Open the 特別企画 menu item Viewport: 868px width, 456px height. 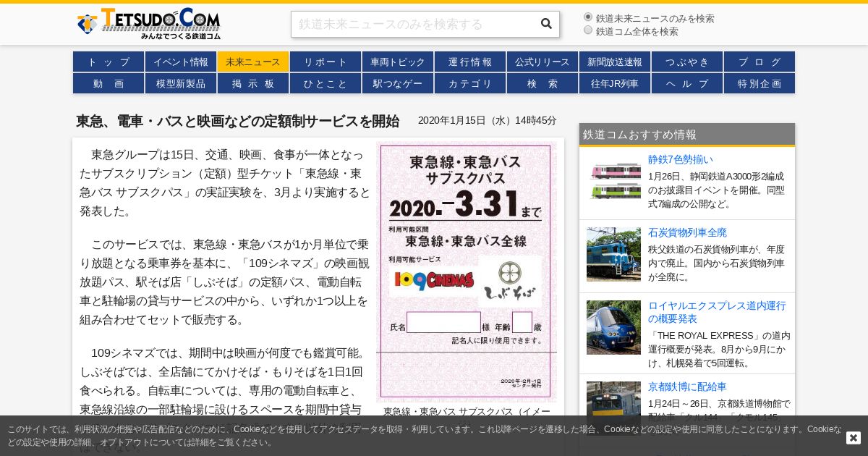click(x=759, y=83)
